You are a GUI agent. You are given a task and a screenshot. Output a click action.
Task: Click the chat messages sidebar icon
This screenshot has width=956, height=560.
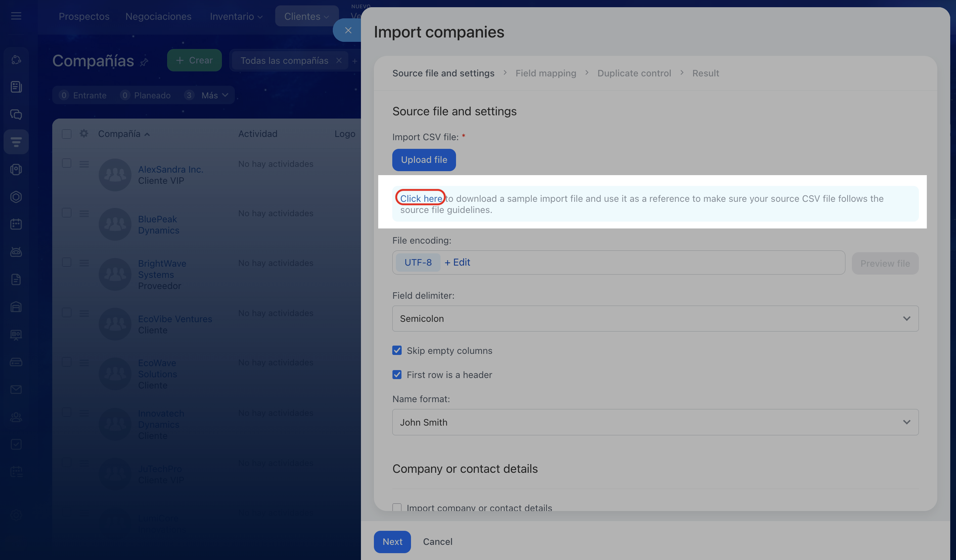pos(16,114)
